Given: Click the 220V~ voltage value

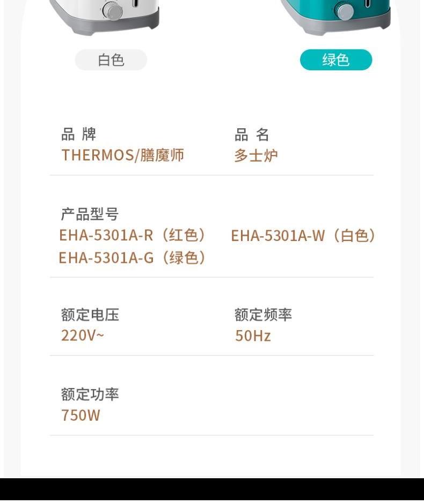Looking at the screenshot, I should coord(82,335).
